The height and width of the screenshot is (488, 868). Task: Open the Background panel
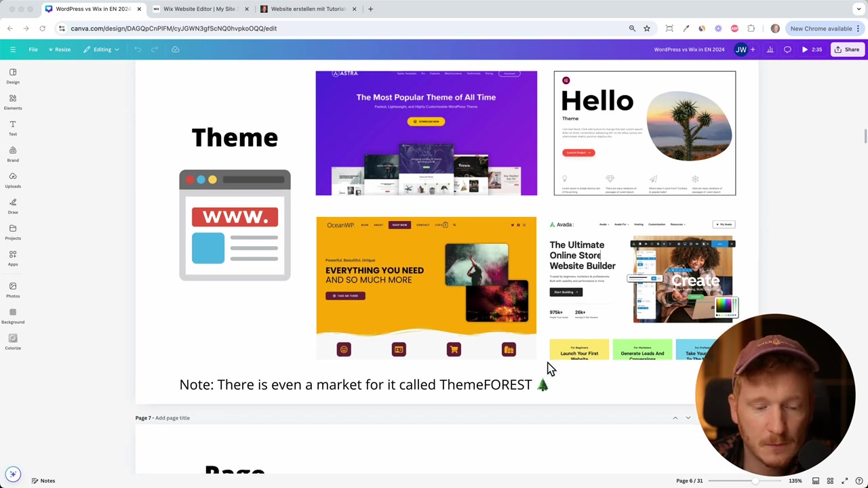click(x=13, y=316)
